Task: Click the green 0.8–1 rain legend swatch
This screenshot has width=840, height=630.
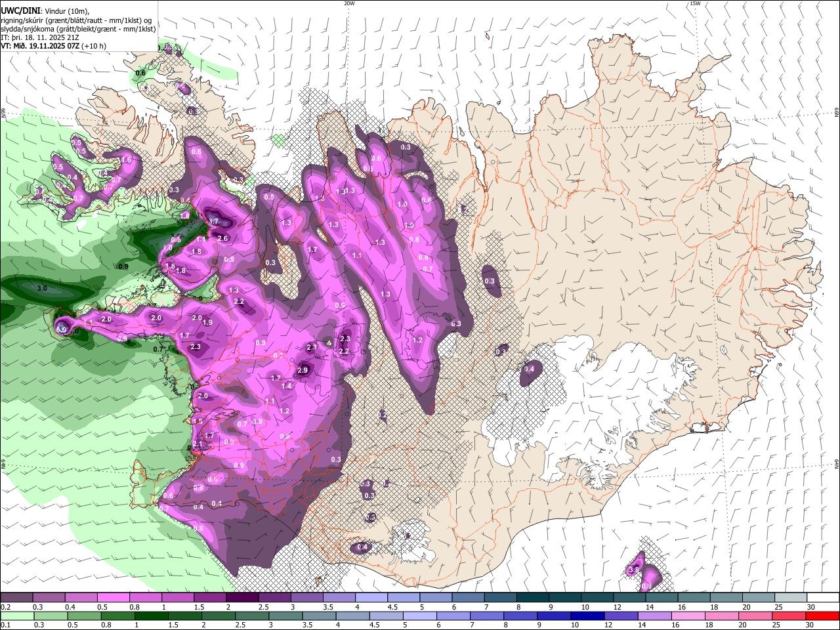Action: pyautogui.click(x=117, y=616)
